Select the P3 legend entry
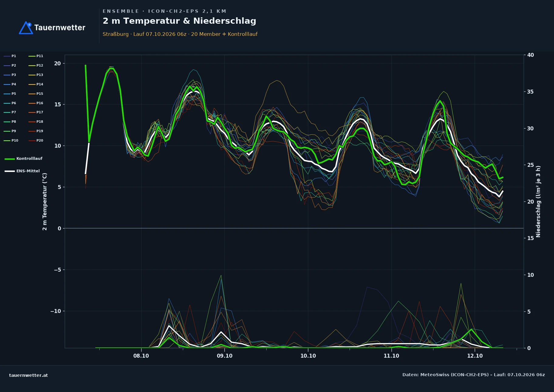554x392 pixels. point(10,75)
